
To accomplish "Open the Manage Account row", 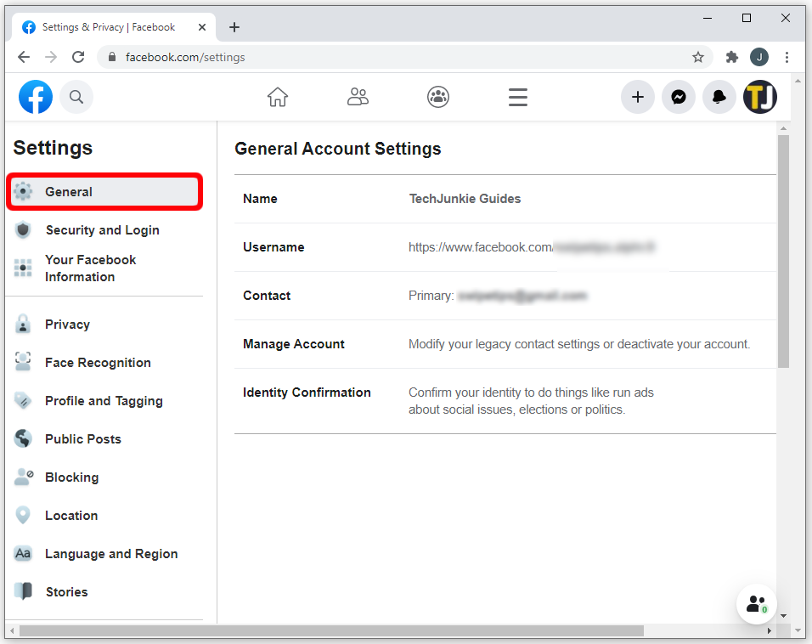I will point(505,344).
